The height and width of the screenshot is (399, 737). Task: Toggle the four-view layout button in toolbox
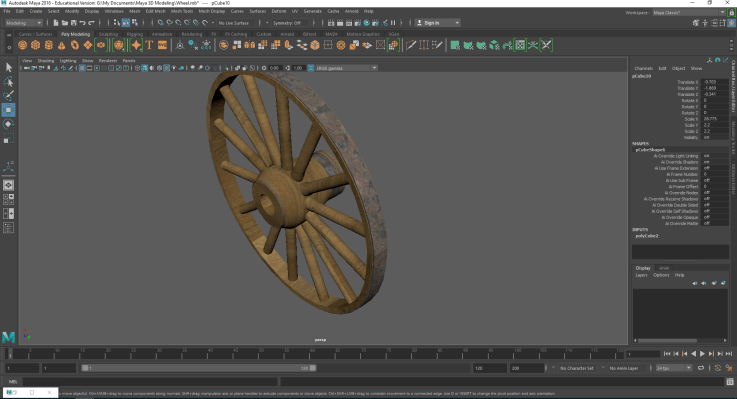pos(8,199)
